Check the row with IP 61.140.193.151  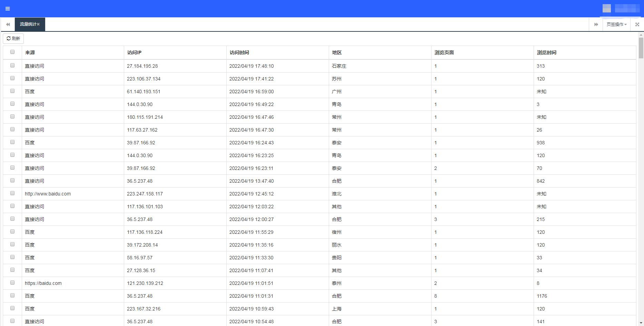(x=12, y=91)
